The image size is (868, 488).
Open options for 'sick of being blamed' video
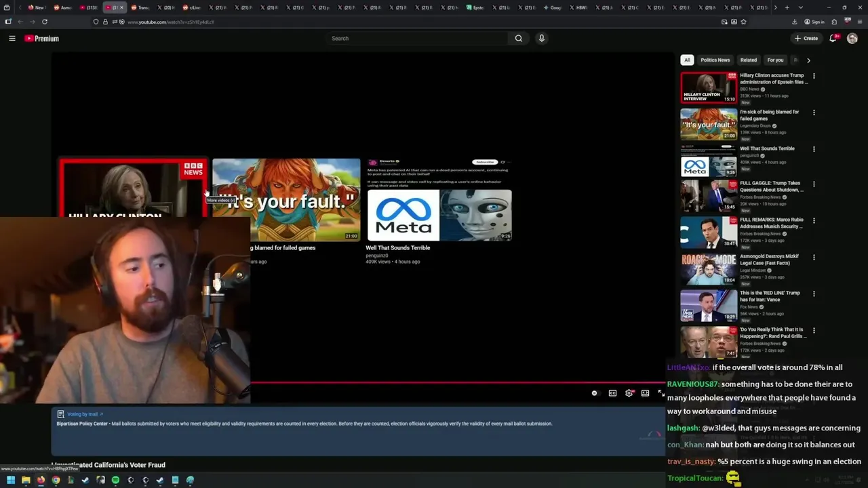[x=814, y=113]
